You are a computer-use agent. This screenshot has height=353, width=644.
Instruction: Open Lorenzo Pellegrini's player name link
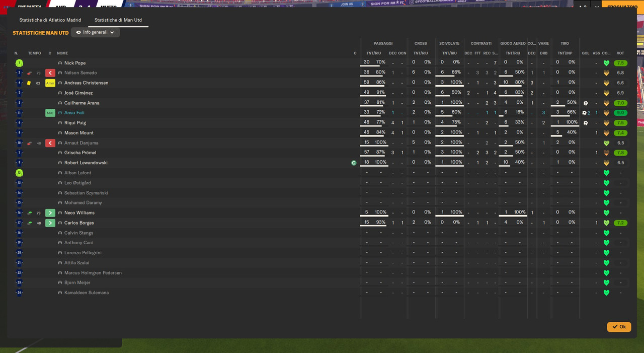pyautogui.click(x=83, y=253)
